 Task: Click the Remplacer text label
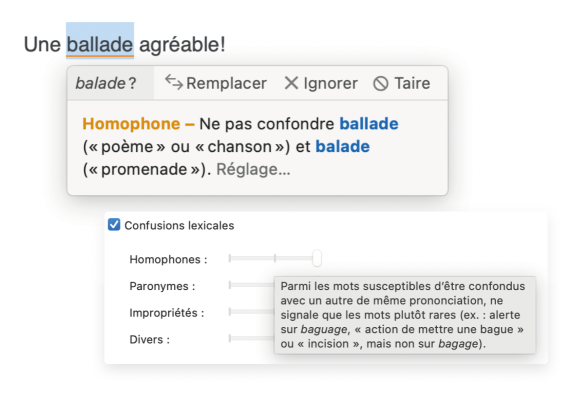(226, 83)
